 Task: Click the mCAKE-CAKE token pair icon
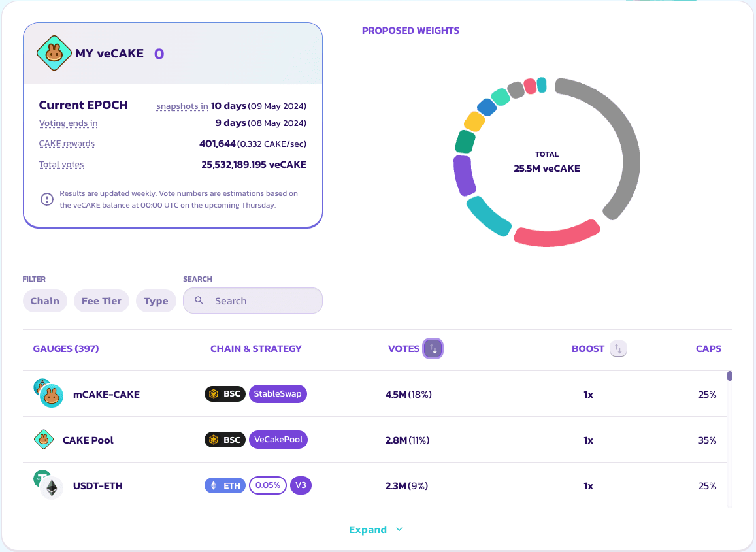(48, 394)
